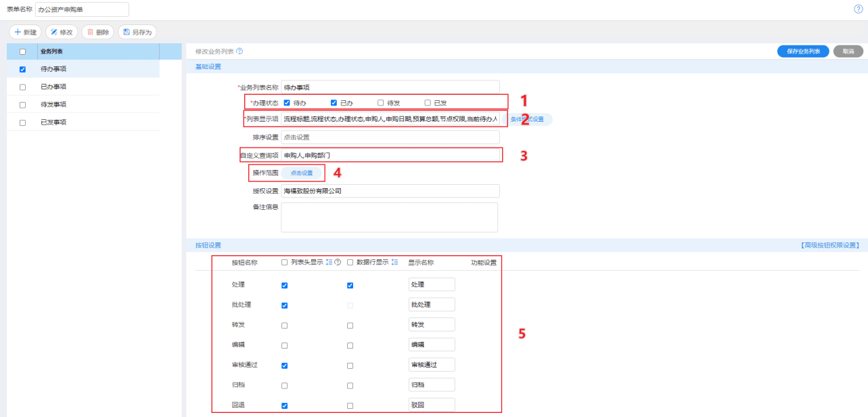Screen dimensions: 868x417
Task: Uncheck 列表头显示 for 审核通过 row
Action: (x=284, y=366)
